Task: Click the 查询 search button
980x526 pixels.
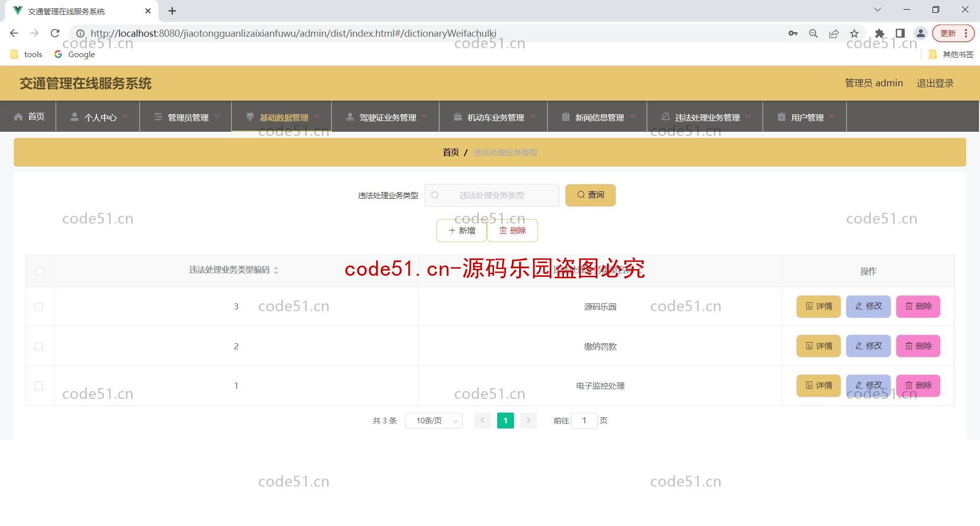Action: (x=591, y=195)
